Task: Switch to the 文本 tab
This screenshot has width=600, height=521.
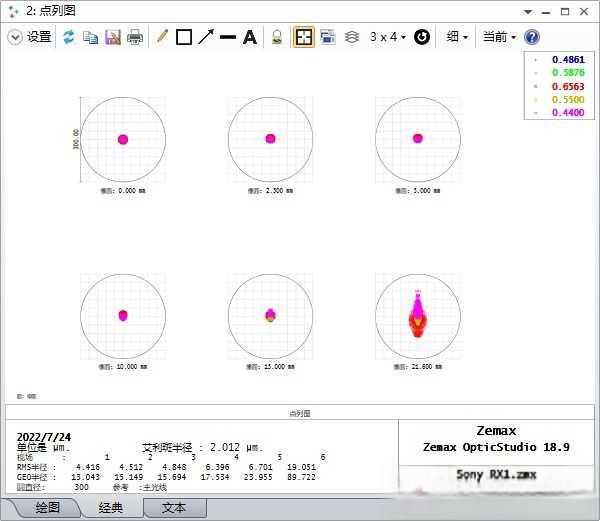Action: pos(174,508)
